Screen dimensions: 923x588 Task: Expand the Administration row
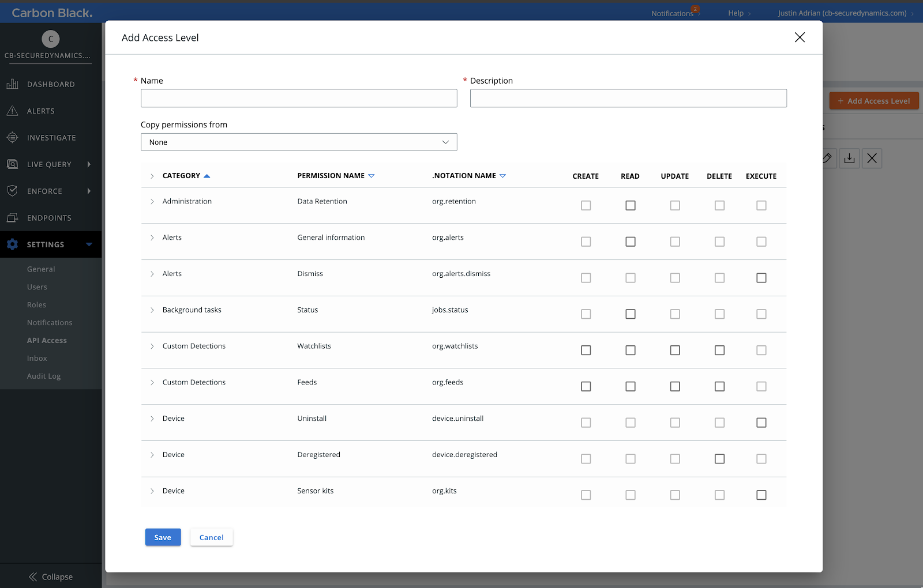click(x=152, y=201)
